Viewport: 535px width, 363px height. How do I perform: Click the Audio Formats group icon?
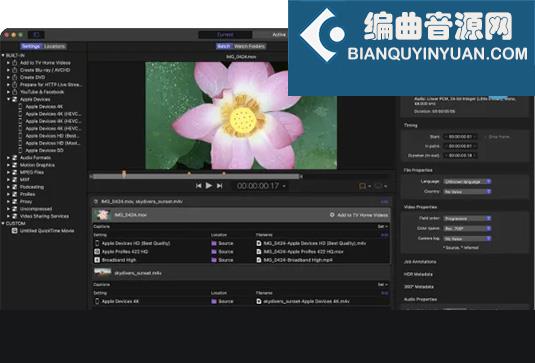15,158
